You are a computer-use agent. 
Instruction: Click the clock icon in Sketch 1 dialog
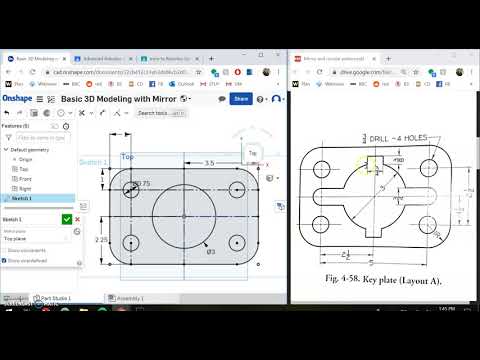[x=77, y=231]
